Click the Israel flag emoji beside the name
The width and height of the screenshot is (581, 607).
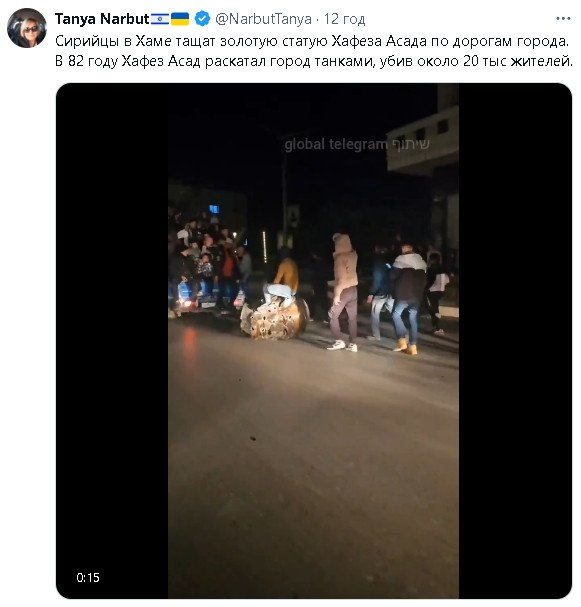click(x=160, y=19)
